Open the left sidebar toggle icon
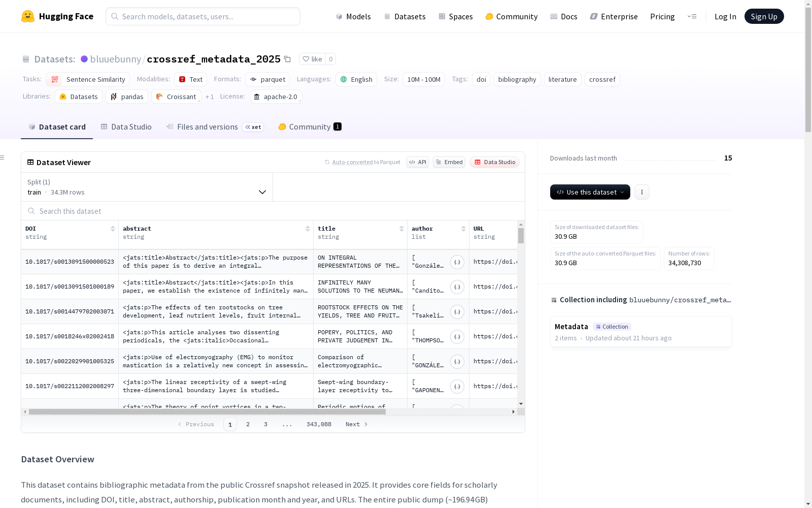The image size is (812, 508). 3,157
